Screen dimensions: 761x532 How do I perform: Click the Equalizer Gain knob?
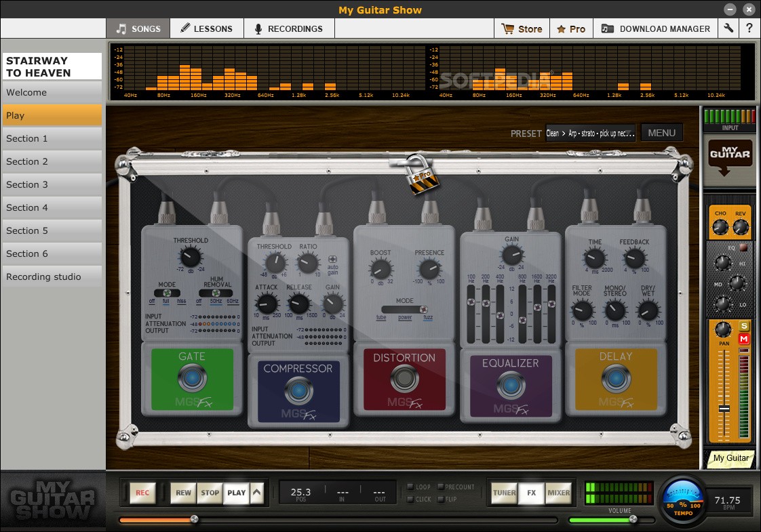(x=511, y=255)
